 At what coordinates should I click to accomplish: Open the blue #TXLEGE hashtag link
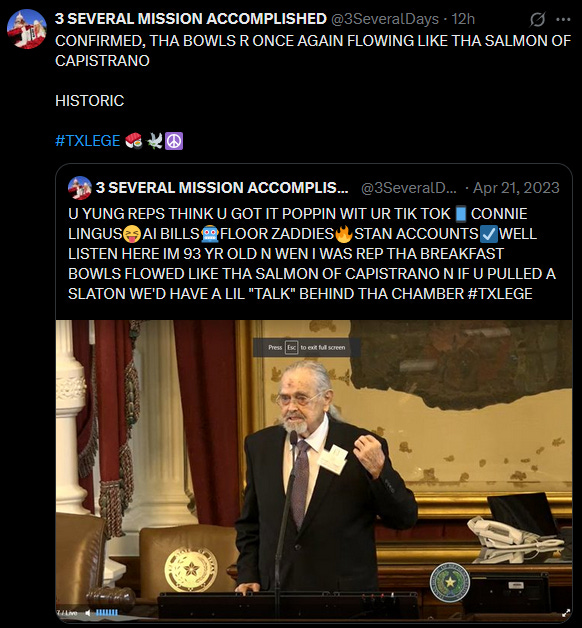tap(87, 141)
